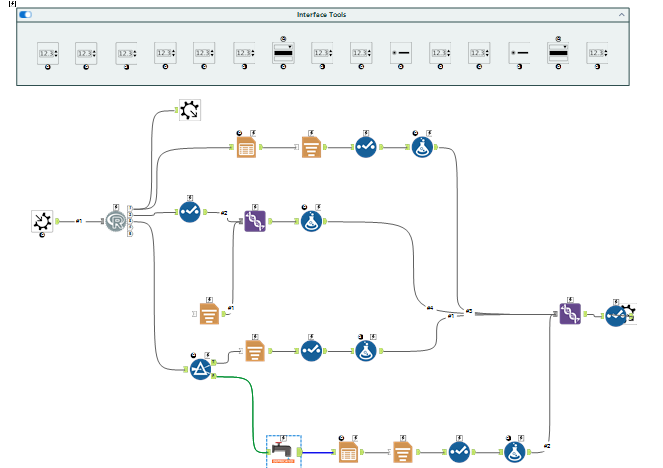Select the Filter tool
Screen dimensions: 663x468
pyautogui.click(x=200, y=369)
